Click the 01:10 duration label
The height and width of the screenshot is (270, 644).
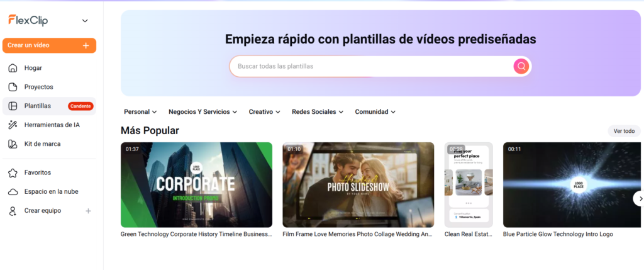click(294, 149)
